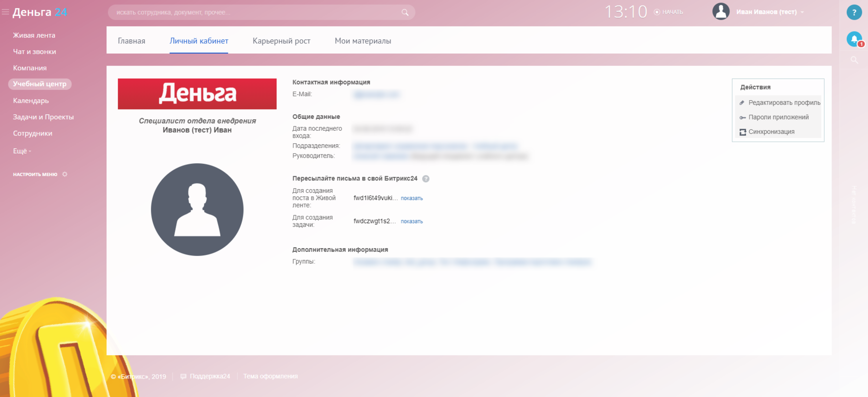
Task: Click the 13:10 clock display
Action: [x=626, y=12]
